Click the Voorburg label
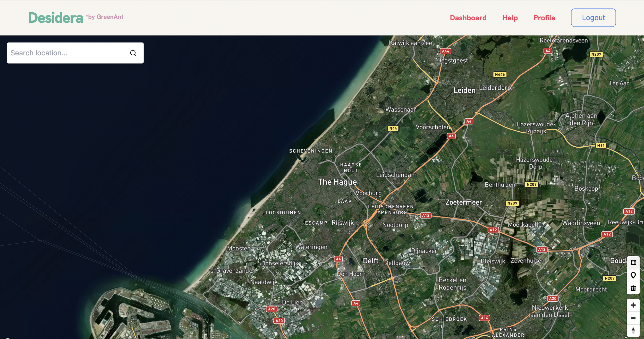 tap(369, 193)
